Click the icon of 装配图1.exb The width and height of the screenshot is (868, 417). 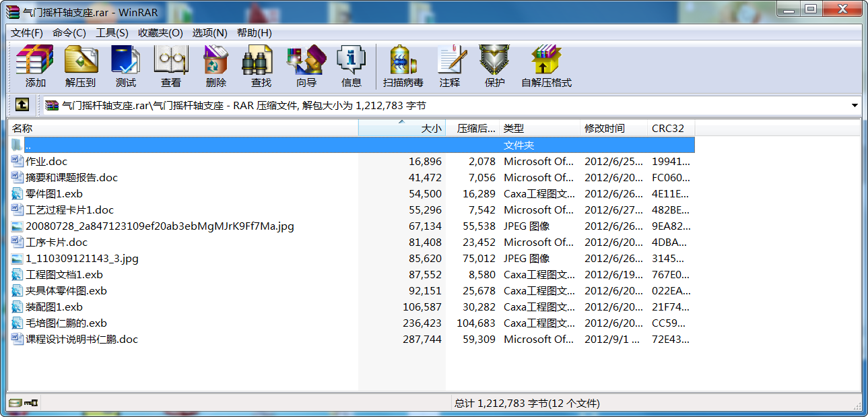click(x=18, y=307)
